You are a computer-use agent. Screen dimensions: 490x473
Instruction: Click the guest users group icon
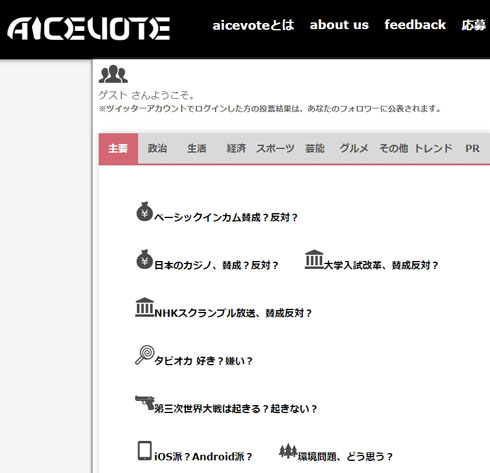(x=113, y=74)
